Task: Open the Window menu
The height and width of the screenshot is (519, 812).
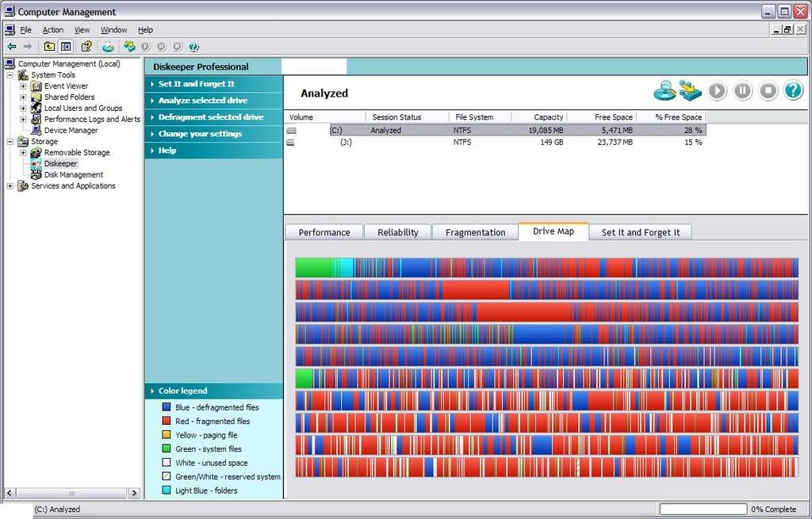Action: point(114,30)
